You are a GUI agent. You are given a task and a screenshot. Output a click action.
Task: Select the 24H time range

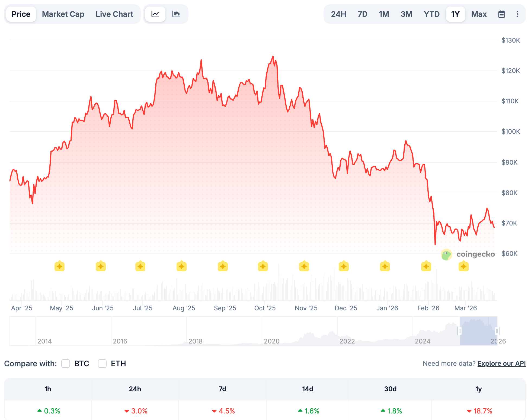click(x=338, y=14)
